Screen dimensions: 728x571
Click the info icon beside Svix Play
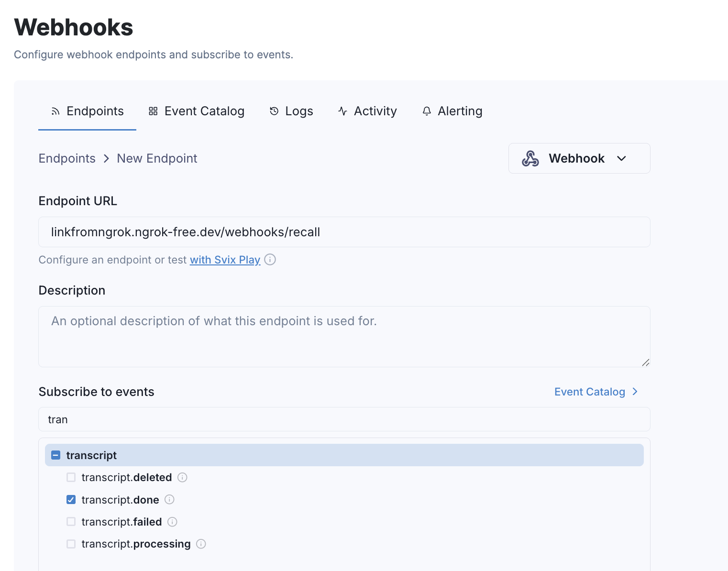[x=270, y=260]
